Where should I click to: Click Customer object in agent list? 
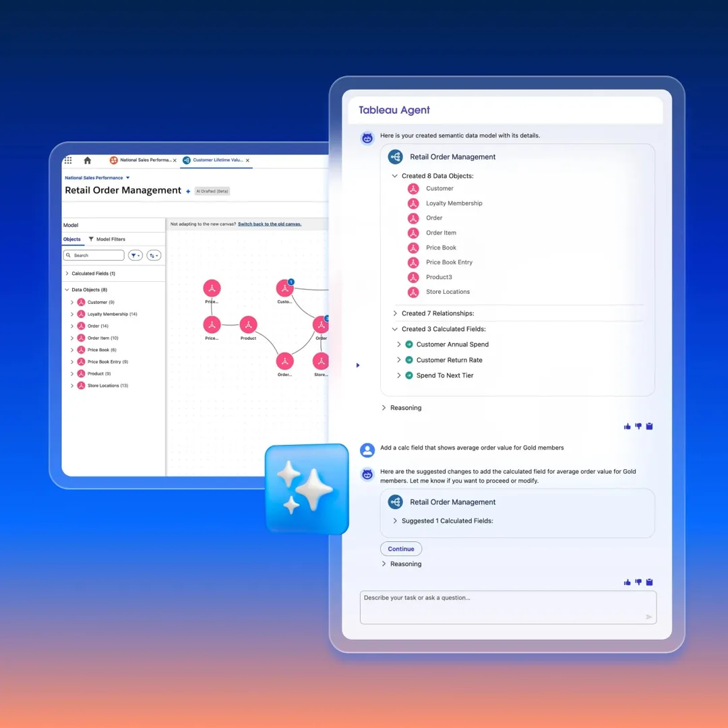click(439, 189)
